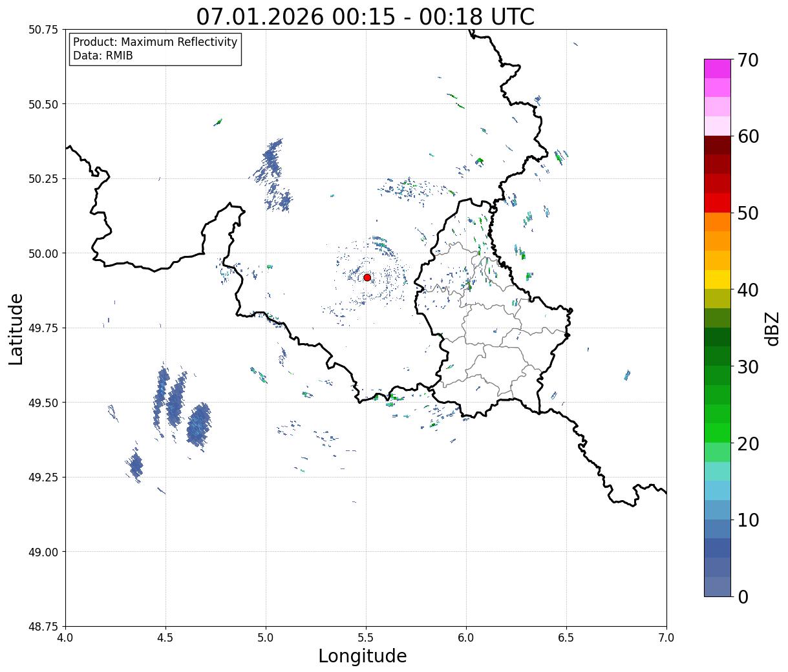Click the colorbar tick label '20'
788x672 pixels.
coord(748,444)
